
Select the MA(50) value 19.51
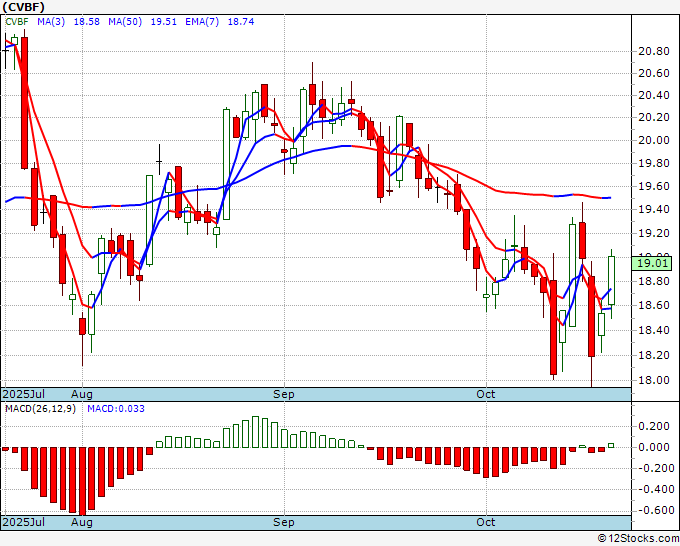(163, 22)
